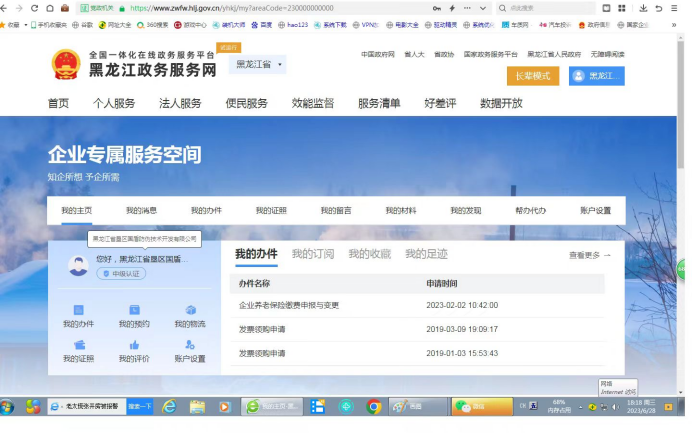Open 我的评价 thumbs-up icon
The image size is (693, 433).
pyautogui.click(x=134, y=346)
